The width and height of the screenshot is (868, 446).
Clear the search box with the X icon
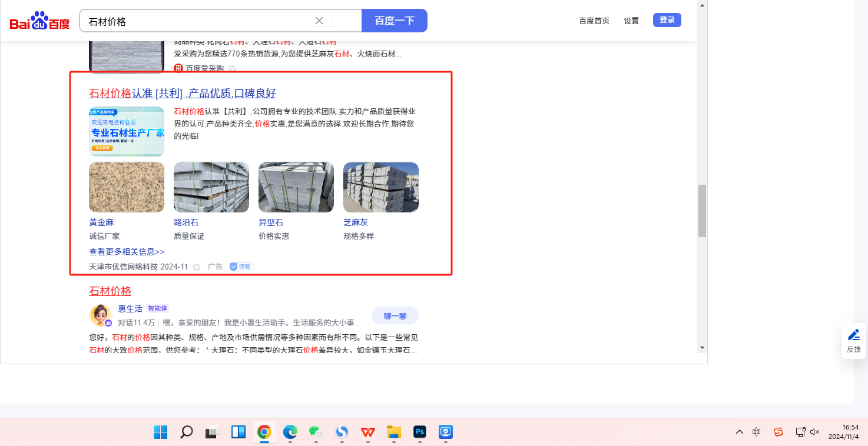pyautogui.click(x=319, y=21)
